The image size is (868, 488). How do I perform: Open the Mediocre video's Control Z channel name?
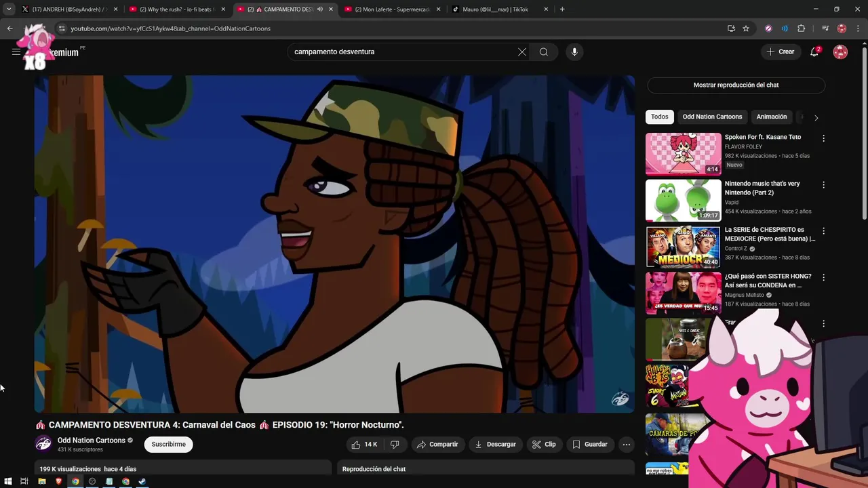736,249
